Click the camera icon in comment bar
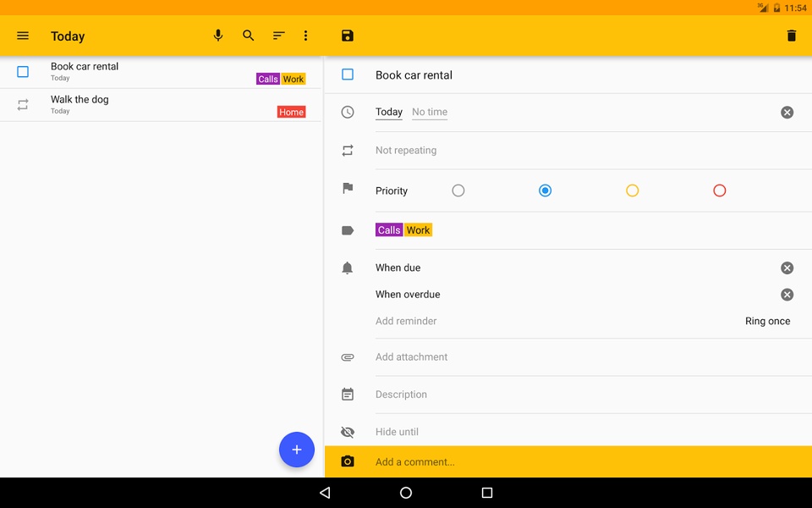 tap(348, 461)
